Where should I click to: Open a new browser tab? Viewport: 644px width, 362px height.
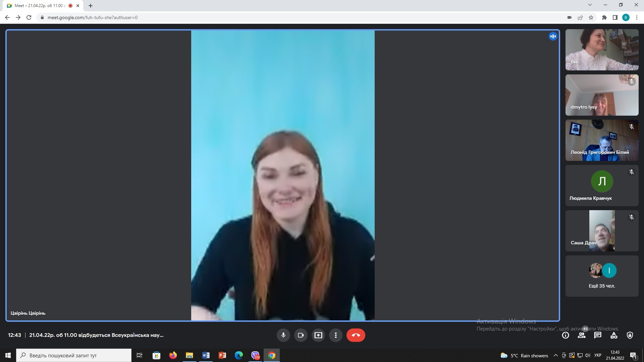pos(91,6)
